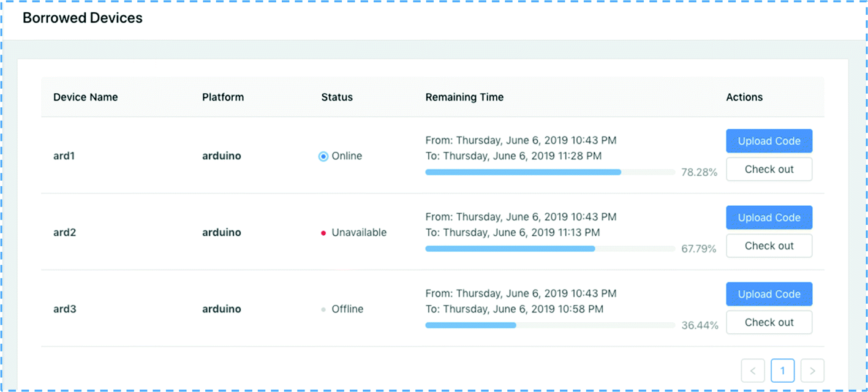Go to next page using right chevron
Screen dimensions: 868x392
click(x=812, y=371)
